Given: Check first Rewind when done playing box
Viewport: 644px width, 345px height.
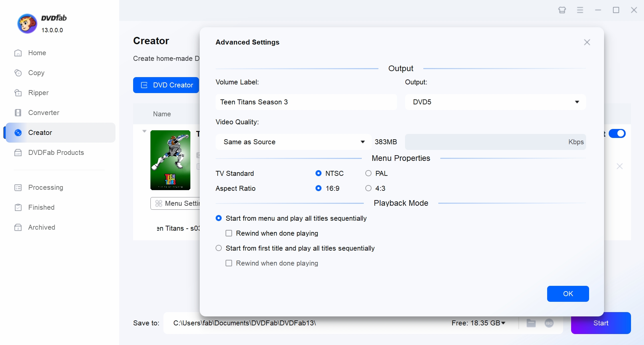Looking at the screenshot, I should [229, 233].
